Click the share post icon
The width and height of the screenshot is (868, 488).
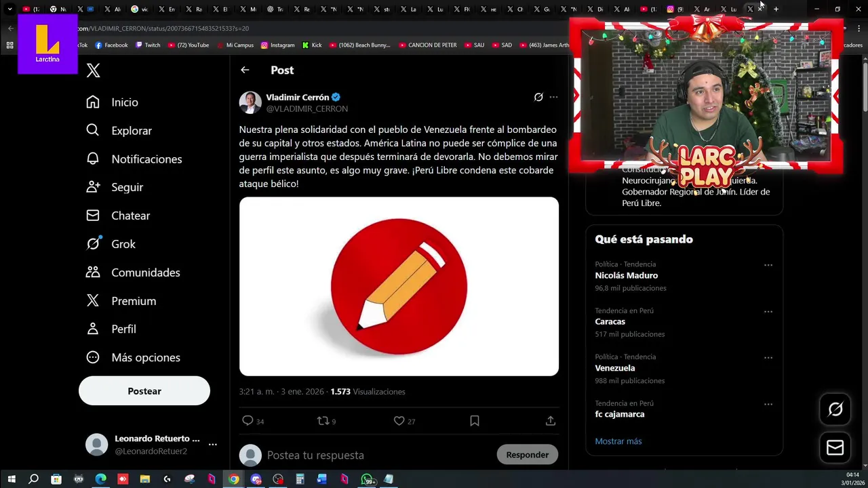point(551,421)
